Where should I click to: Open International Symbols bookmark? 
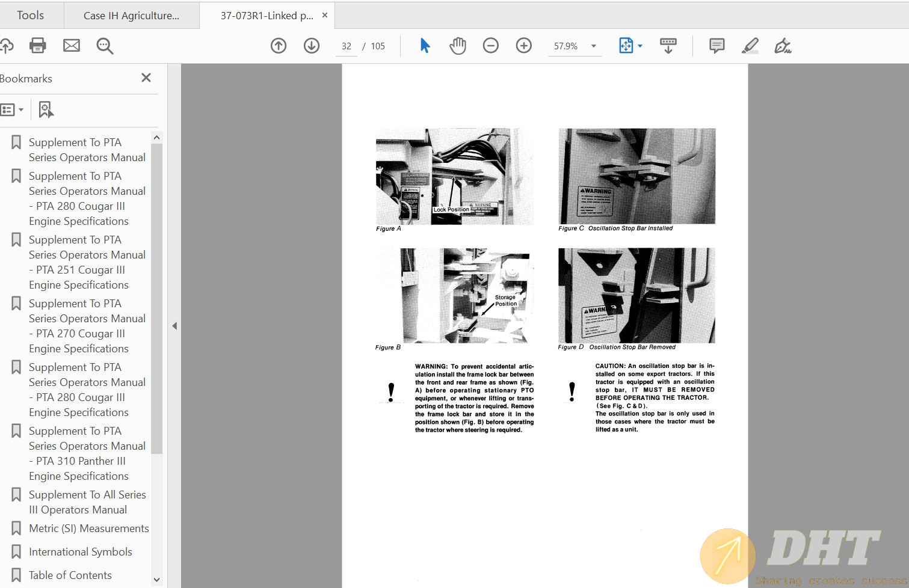pyautogui.click(x=81, y=551)
